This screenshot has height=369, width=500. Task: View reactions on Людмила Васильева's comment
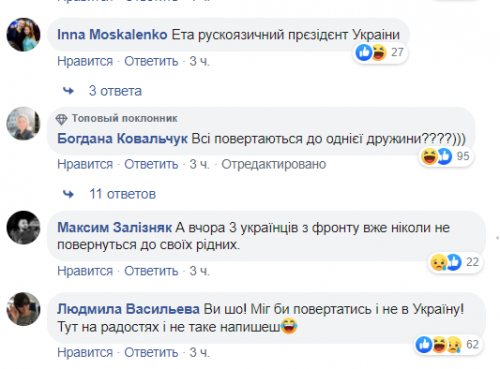pos(448,344)
